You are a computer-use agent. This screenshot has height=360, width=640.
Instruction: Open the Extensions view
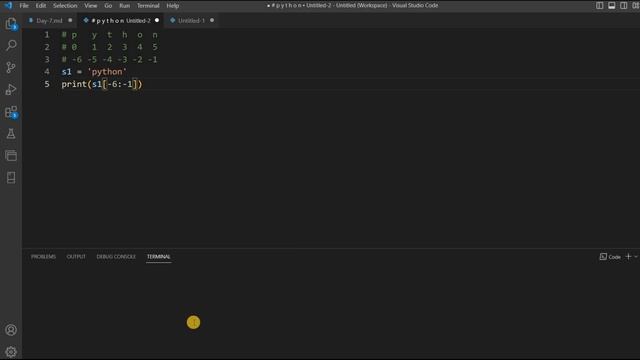(11, 112)
